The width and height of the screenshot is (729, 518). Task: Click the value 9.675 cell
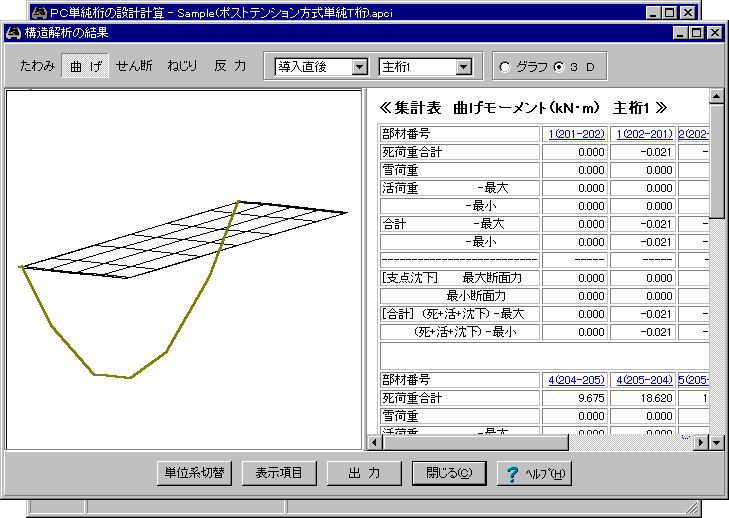pos(575,398)
